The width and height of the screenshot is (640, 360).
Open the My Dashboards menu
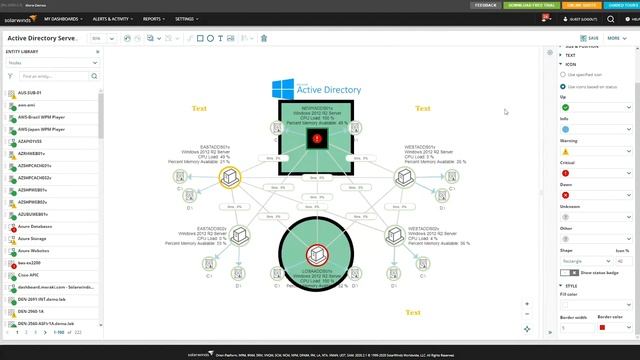[x=63, y=19]
